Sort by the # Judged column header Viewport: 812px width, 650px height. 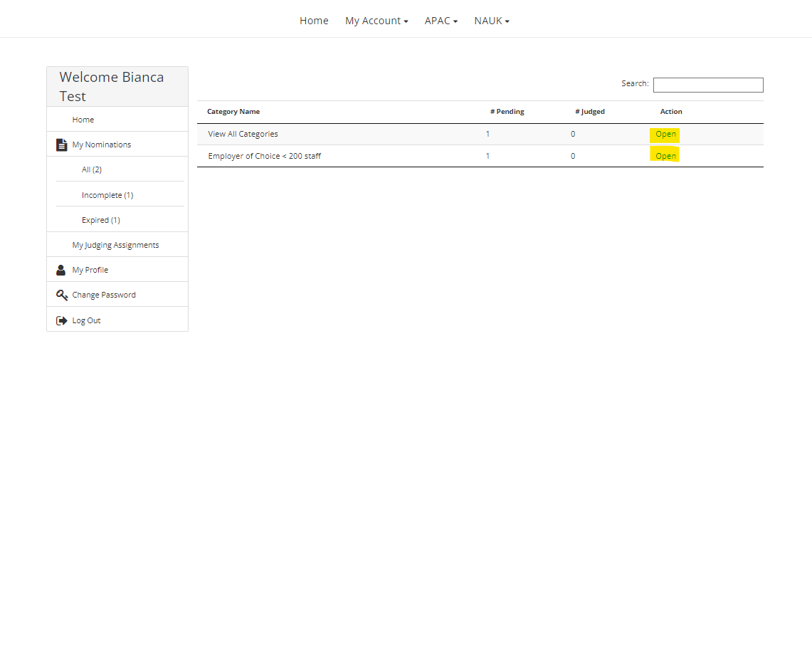click(590, 112)
